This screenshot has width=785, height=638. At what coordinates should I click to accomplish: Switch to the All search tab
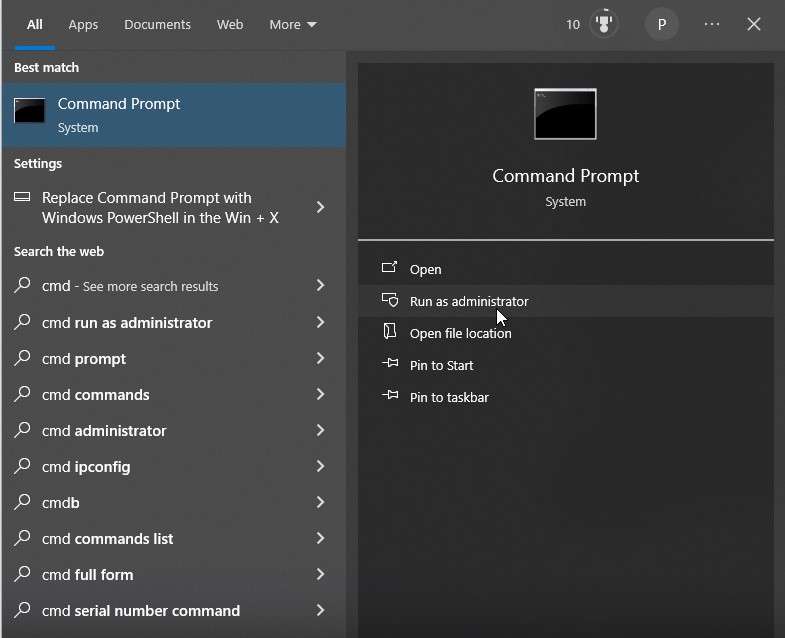pyautogui.click(x=35, y=25)
